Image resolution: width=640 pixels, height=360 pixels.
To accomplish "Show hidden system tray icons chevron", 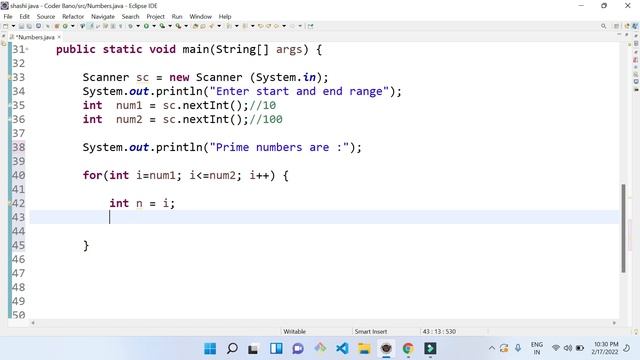I will point(492,348).
